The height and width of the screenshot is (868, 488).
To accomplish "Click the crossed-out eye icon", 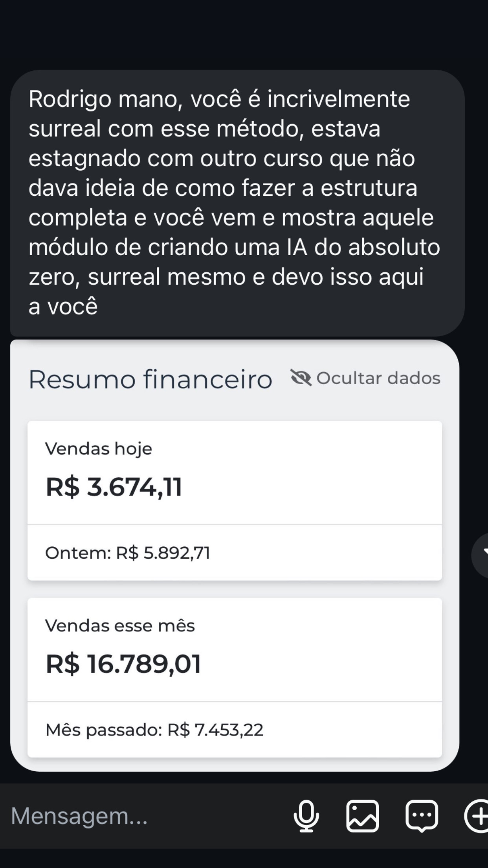I will (x=301, y=378).
